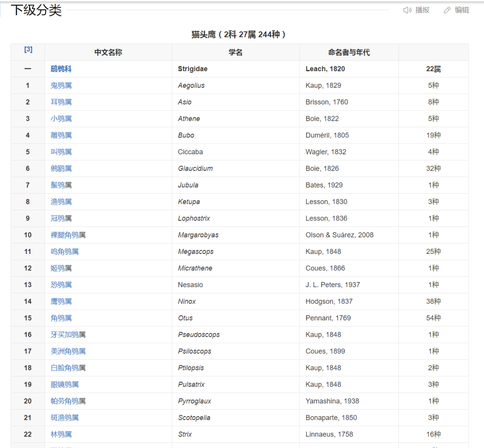Select the Scotopelia scientific name

tap(194, 418)
